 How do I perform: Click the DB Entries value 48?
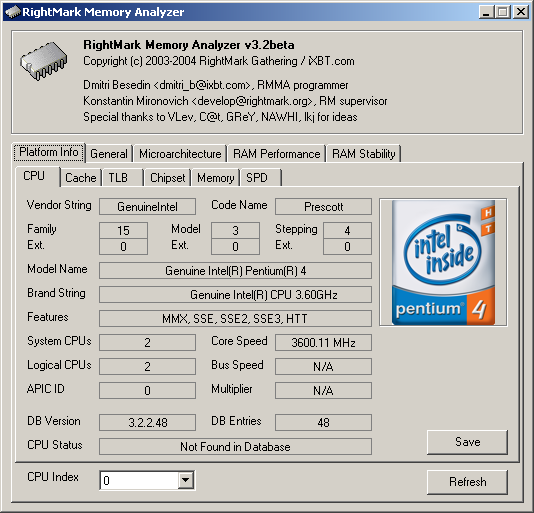(324, 422)
